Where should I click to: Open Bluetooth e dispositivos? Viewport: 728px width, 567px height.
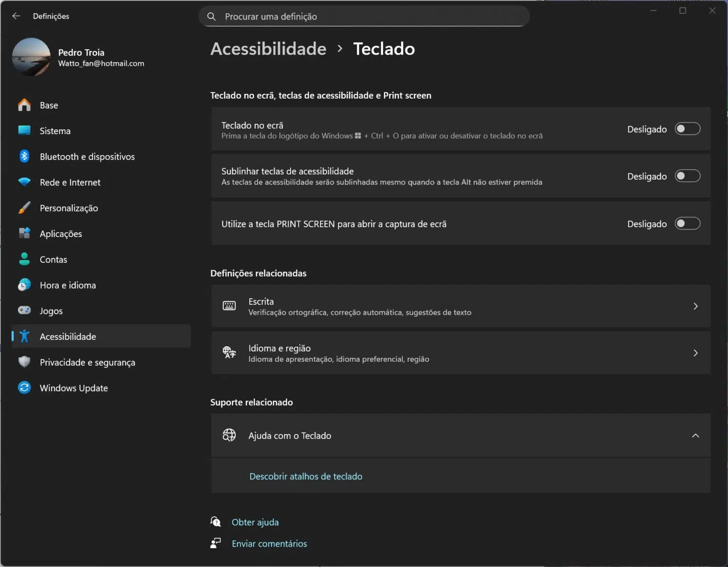(101, 156)
